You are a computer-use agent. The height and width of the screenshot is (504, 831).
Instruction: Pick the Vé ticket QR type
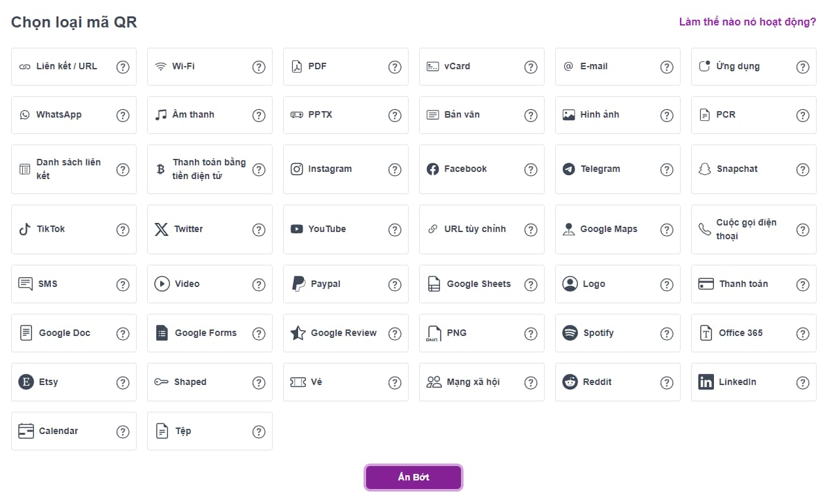point(346,382)
